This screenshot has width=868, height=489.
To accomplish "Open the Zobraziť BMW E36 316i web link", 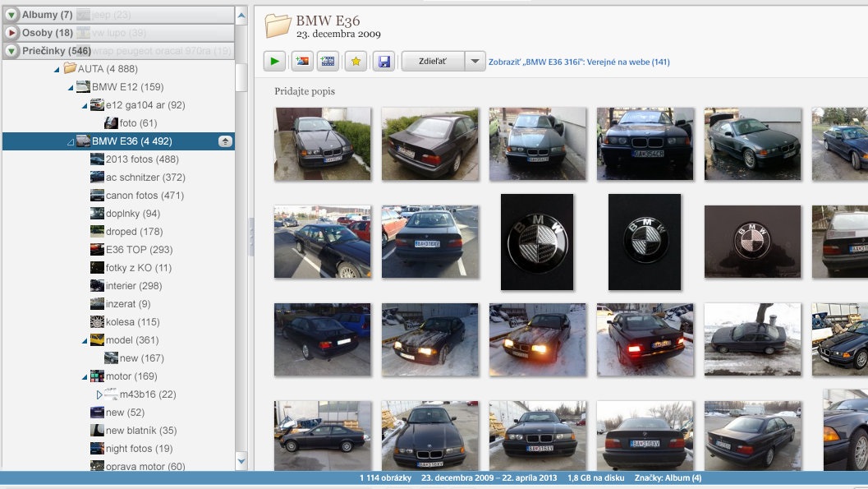I will tap(579, 62).
